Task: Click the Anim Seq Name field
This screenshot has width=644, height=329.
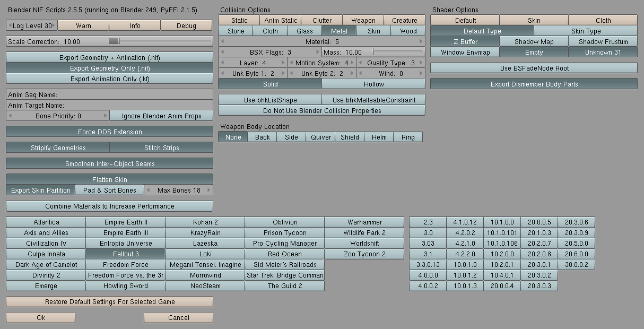Action: [109, 94]
